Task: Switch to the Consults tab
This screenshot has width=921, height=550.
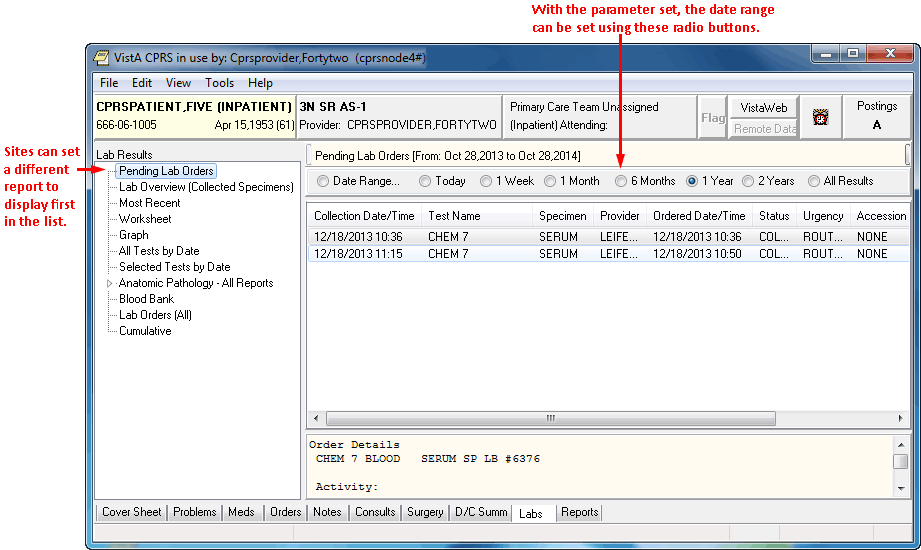Action: pos(375,512)
